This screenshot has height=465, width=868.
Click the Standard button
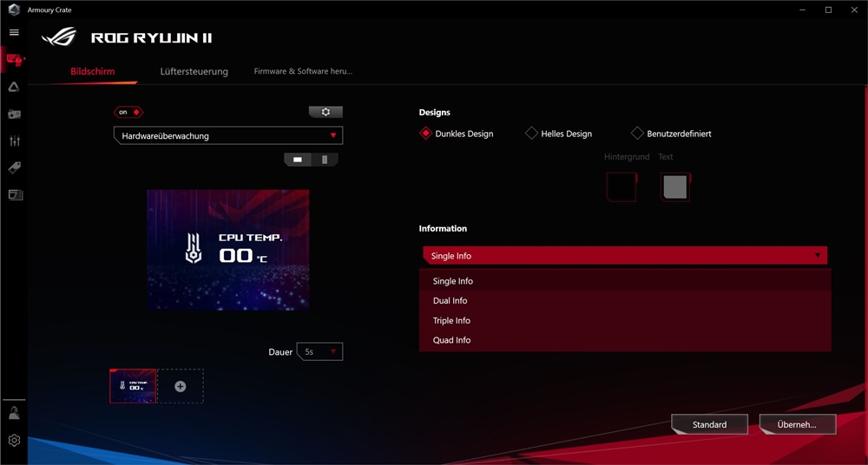tap(709, 424)
